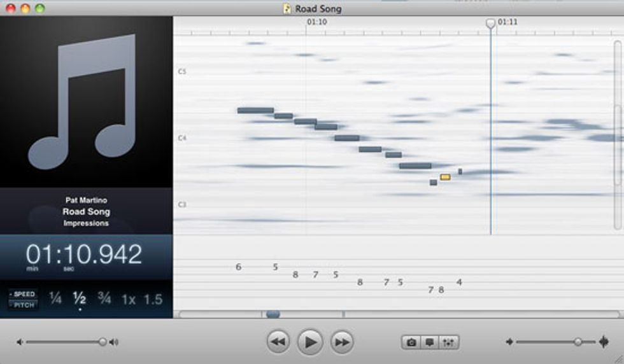This screenshot has width=624, height=364.
Task: Select the SPEED mode toggle
Action: (24, 294)
